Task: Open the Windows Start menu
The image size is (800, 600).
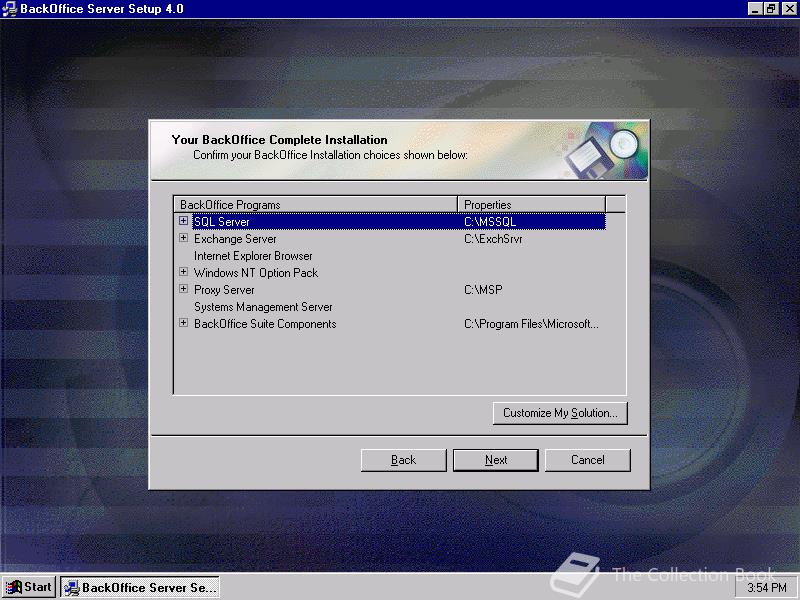Action: pyautogui.click(x=29, y=587)
